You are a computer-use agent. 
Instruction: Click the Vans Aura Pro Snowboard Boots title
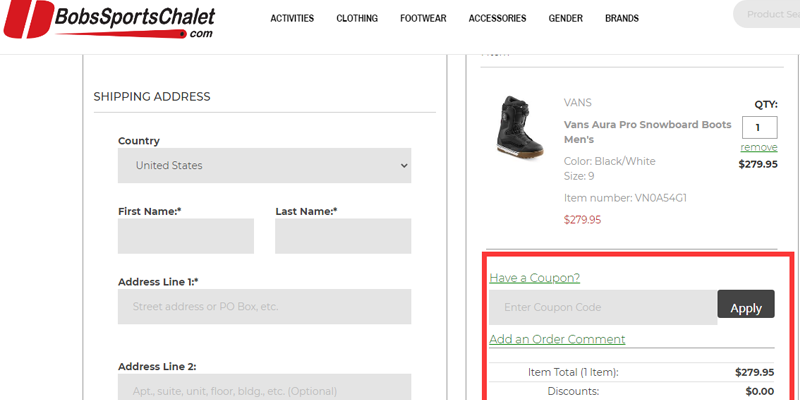point(647,132)
